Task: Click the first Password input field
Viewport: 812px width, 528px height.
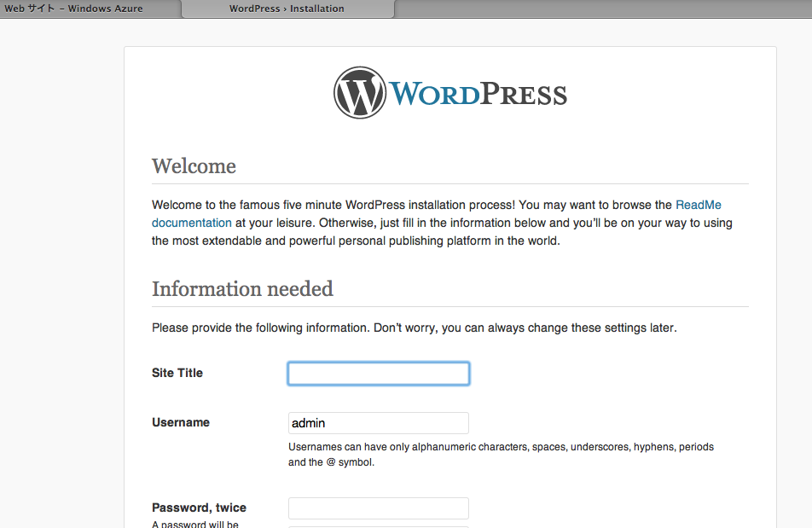Action: (x=379, y=508)
